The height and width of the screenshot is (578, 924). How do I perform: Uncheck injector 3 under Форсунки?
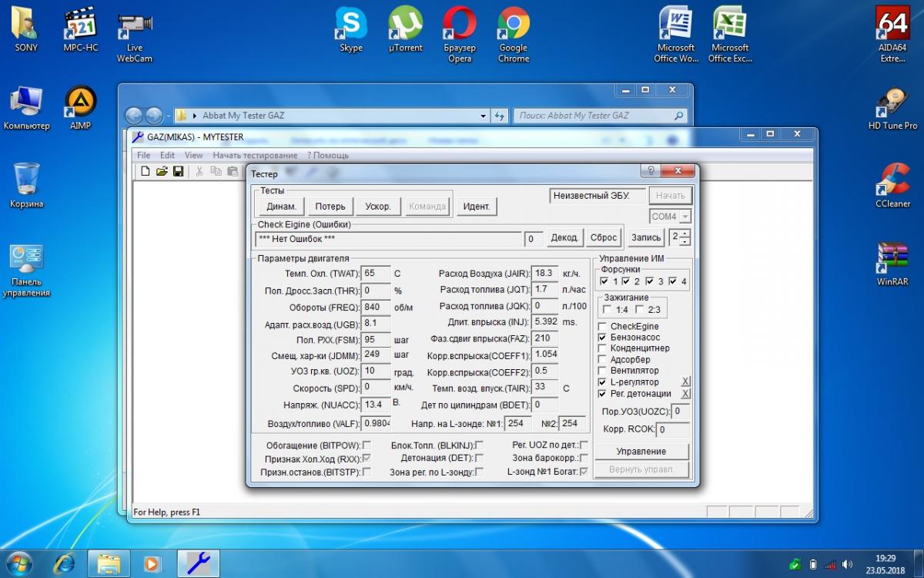click(649, 281)
